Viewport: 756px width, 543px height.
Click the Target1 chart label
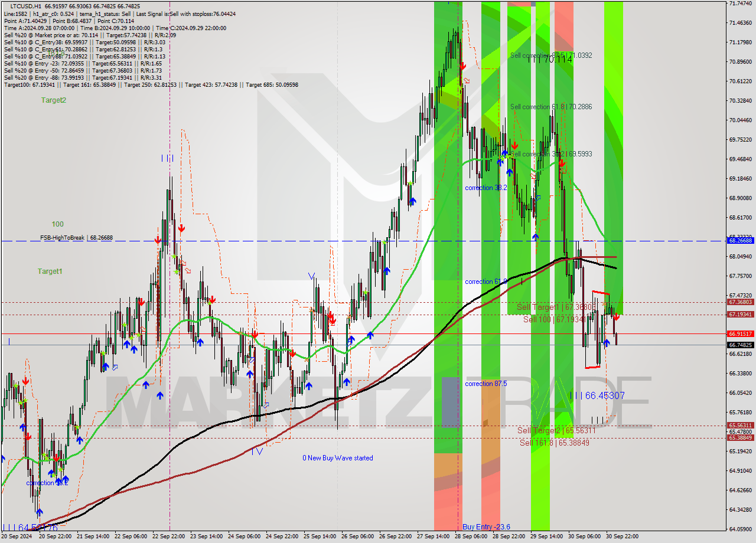[50, 271]
